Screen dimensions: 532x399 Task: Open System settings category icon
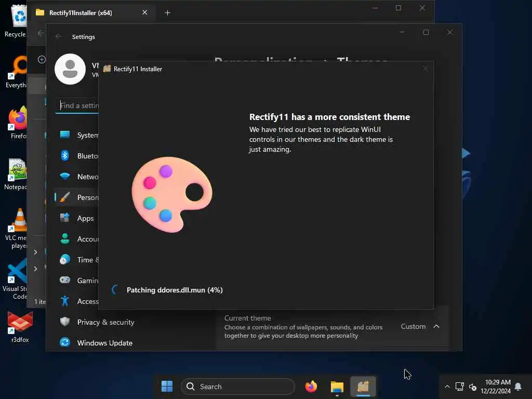tap(65, 135)
